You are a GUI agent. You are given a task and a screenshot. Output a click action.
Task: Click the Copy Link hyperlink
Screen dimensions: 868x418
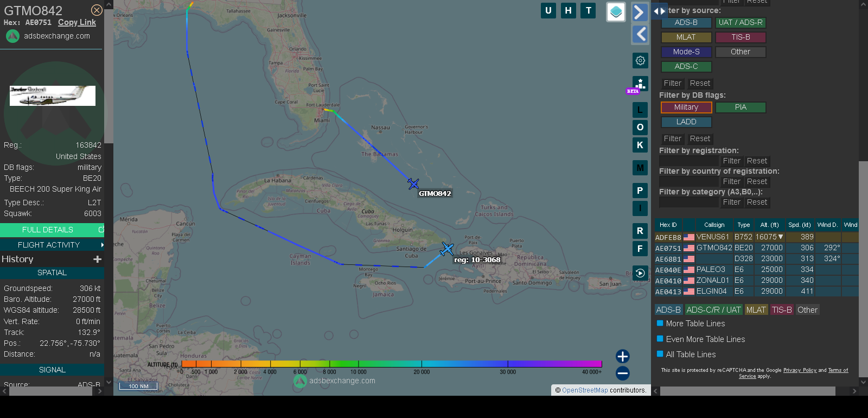click(x=77, y=22)
